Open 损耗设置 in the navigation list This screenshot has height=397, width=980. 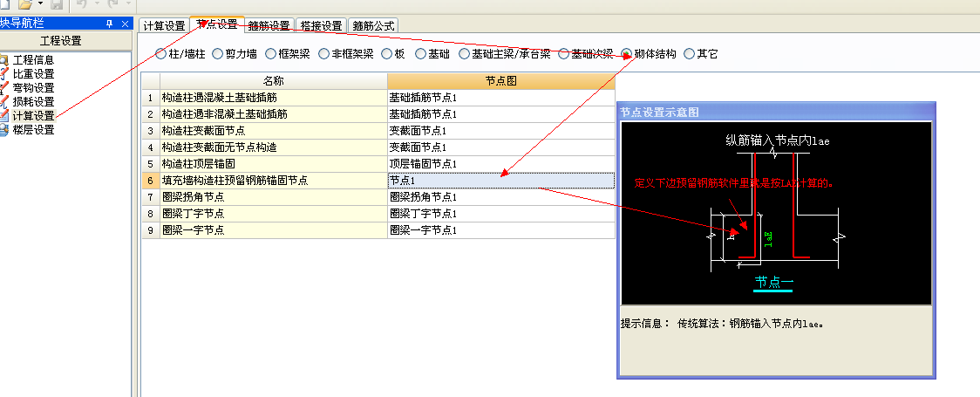[x=33, y=101]
